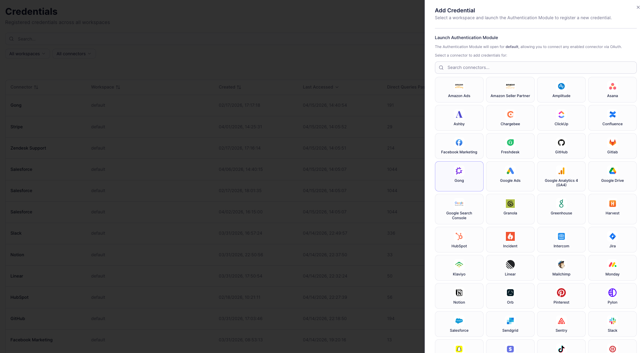This screenshot has height=353, width=644.
Task: Focus the credentials Search field
Action: tap(215, 39)
